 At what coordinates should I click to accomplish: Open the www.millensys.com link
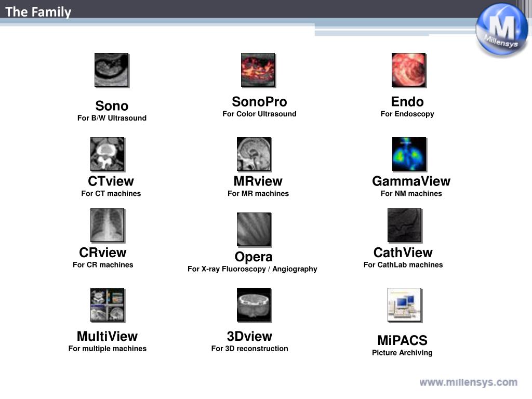tap(469, 382)
